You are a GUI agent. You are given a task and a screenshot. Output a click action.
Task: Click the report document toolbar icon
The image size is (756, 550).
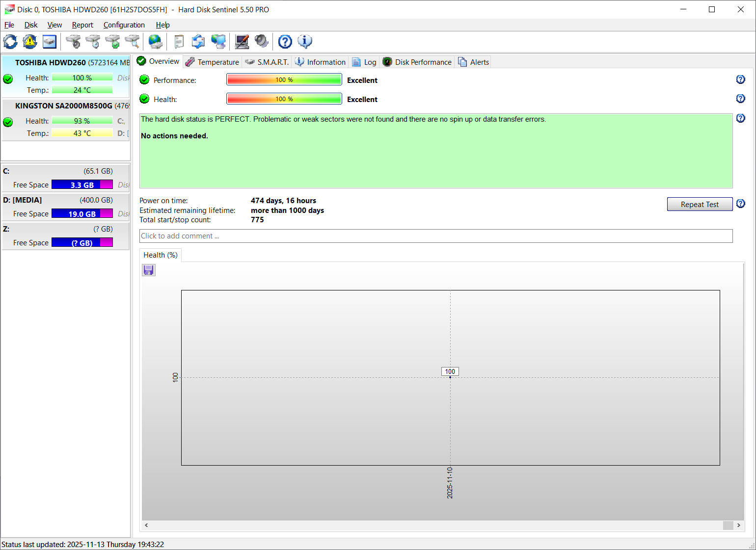coord(179,42)
